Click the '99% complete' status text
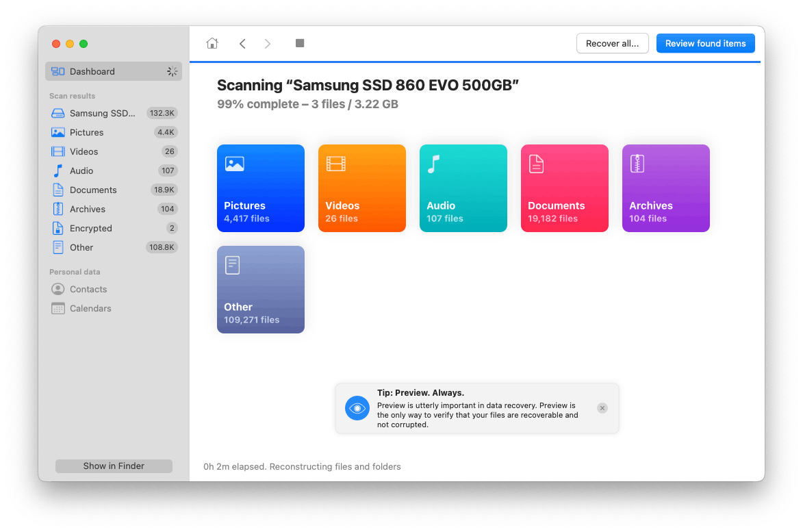This screenshot has width=803, height=532. (x=258, y=104)
